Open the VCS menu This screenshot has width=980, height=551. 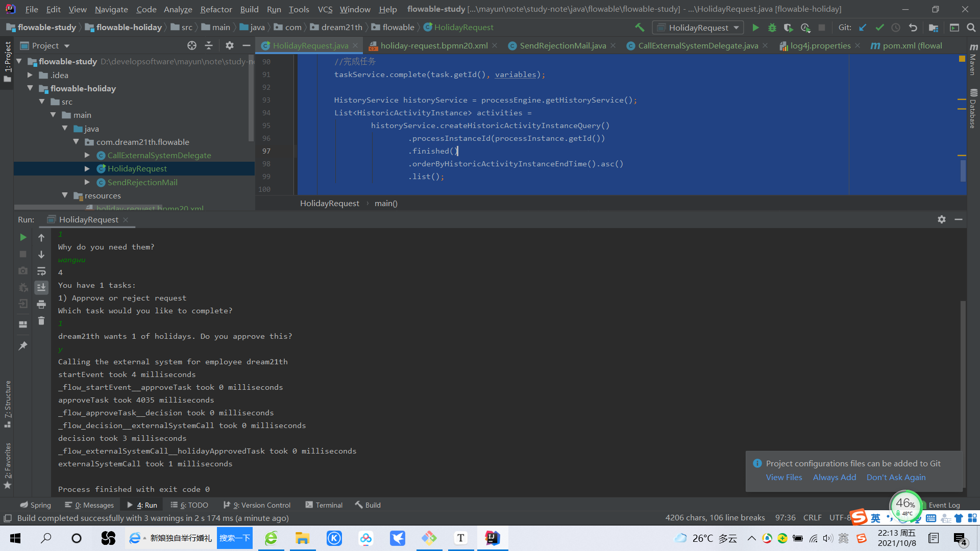[x=325, y=9]
